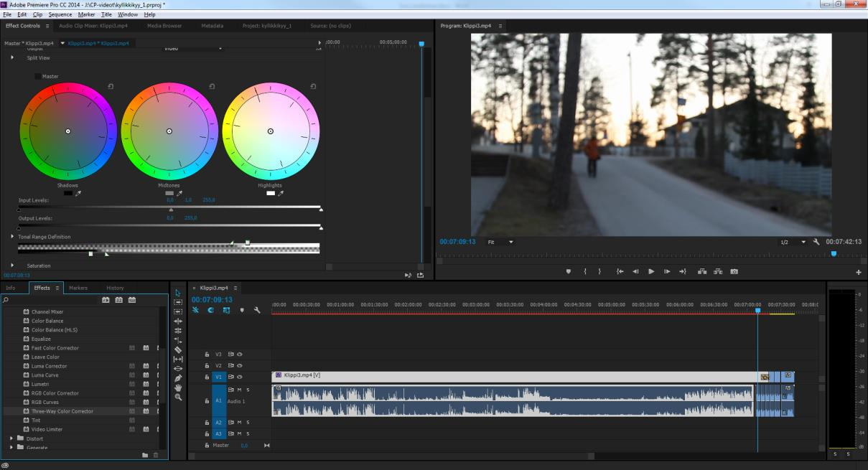
Task: Open Effects panel menu
Action: pos(57,288)
